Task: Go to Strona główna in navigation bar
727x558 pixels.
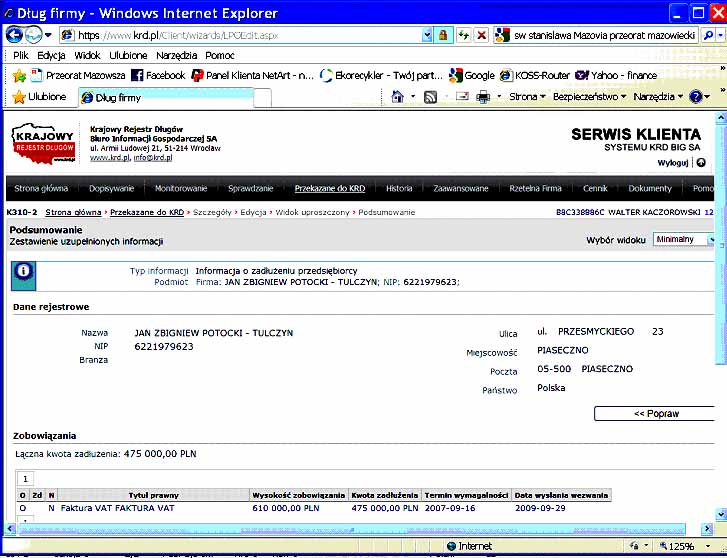Action: 41,189
